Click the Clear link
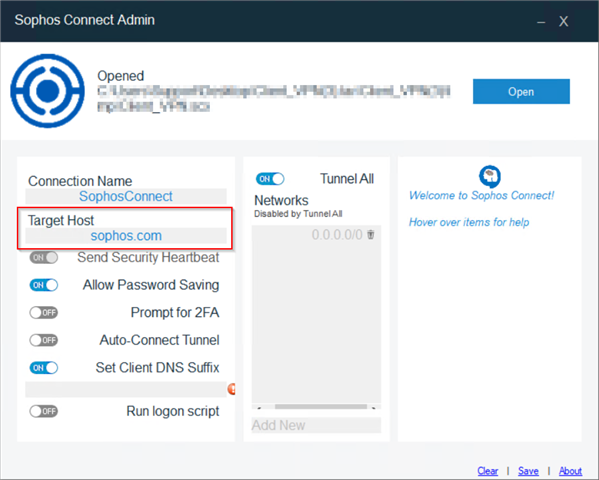Viewport: 599px width, 480px height. tap(488, 471)
